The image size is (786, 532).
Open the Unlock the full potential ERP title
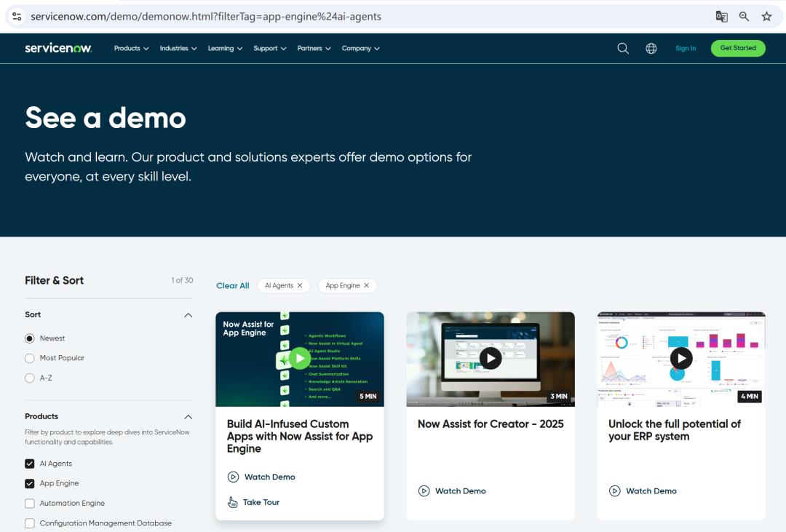pyautogui.click(x=674, y=430)
